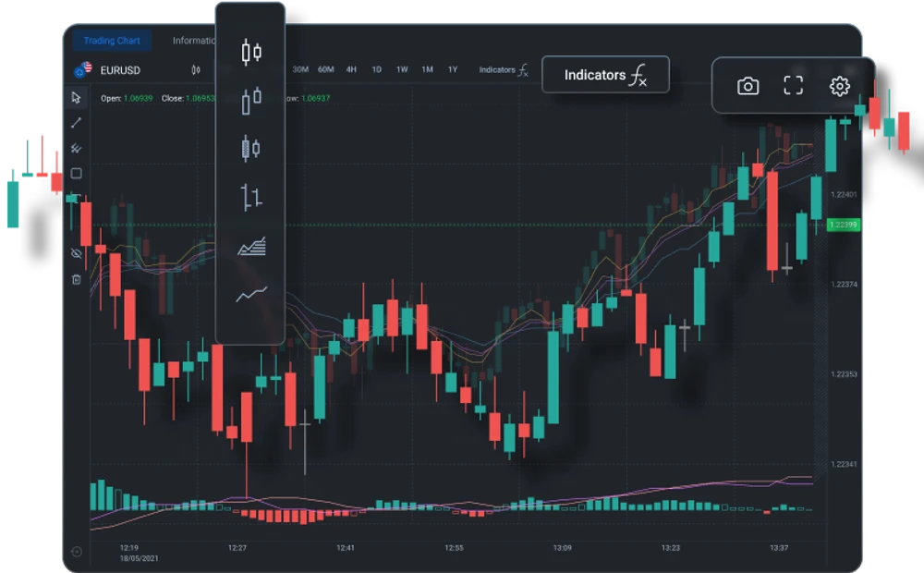
Task: Switch to the area chart type
Action: pyautogui.click(x=251, y=246)
